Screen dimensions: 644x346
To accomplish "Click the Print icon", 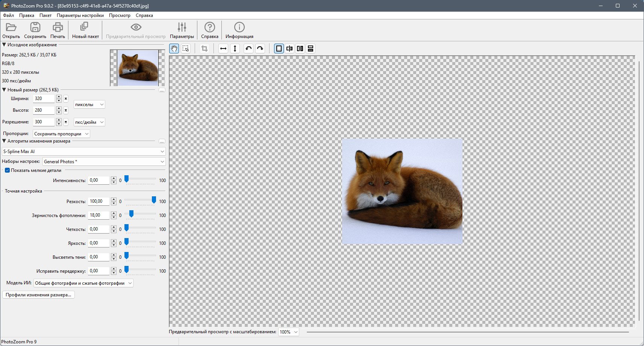I will (58, 27).
